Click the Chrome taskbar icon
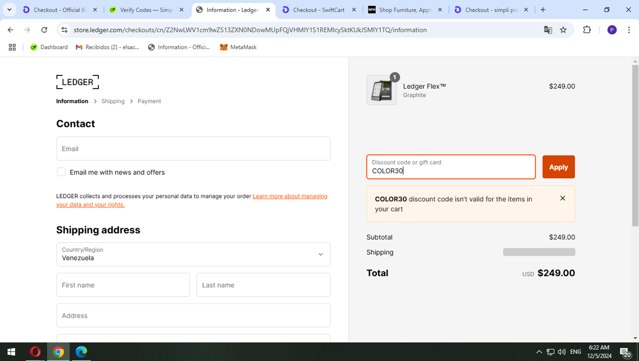Image resolution: width=639 pixels, height=361 pixels. (58, 352)
